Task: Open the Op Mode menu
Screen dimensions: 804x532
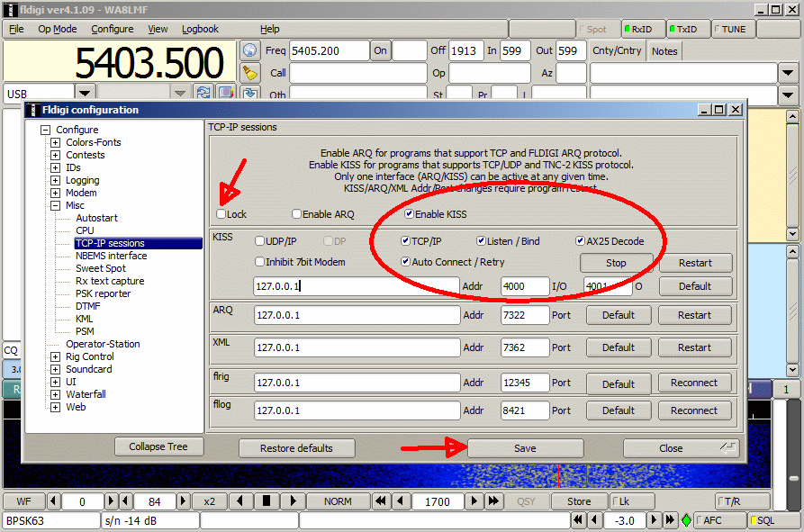Action: click(x=58, y=29)
